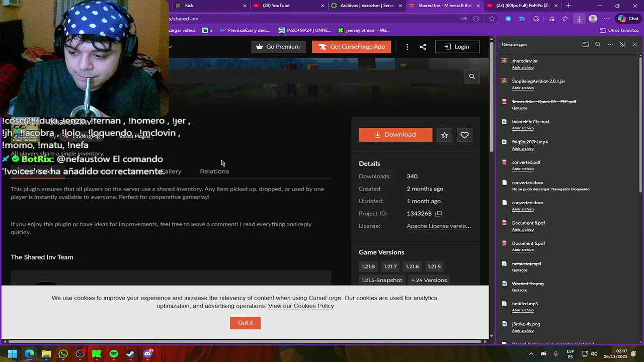Open browser settings and more menu

click(x=607, y=19)
